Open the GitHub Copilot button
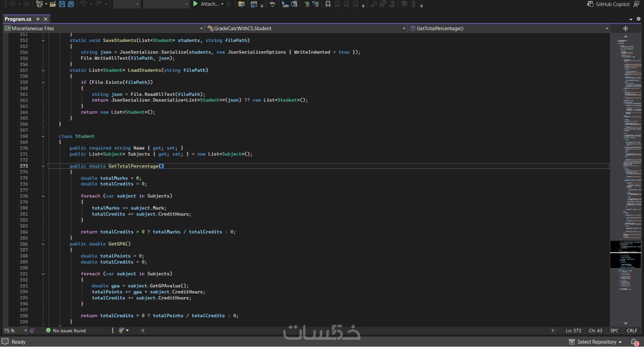The width and height of the screenshot is (644, 347). point(608,4)
